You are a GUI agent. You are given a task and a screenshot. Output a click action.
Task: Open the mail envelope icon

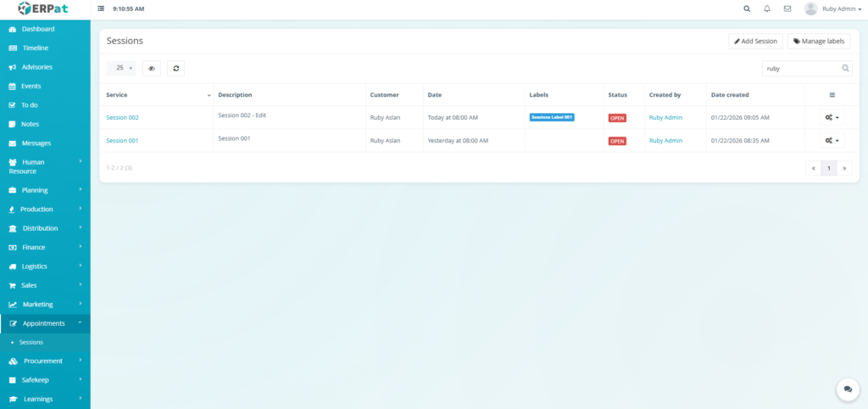click(787, 8)
